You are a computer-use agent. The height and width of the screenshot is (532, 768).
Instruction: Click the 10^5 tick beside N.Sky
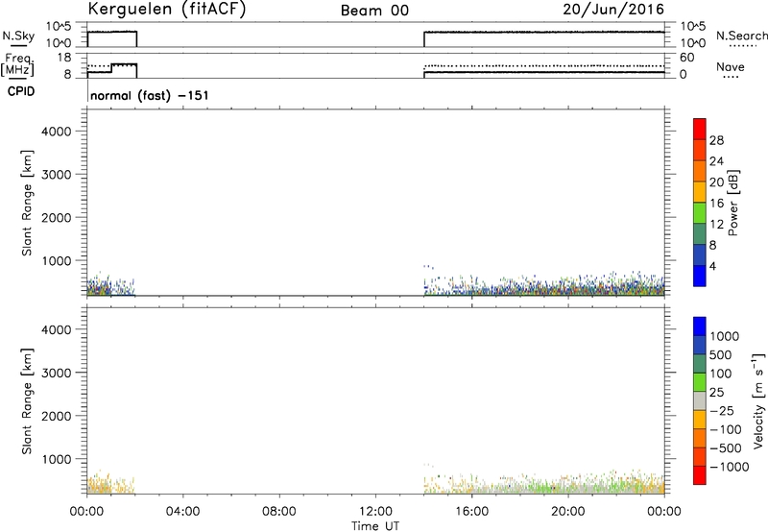(x=59, y=27)
